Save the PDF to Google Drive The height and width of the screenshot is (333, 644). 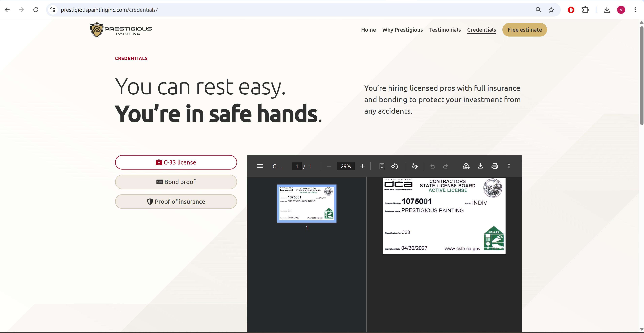click(x=466, y=166)
